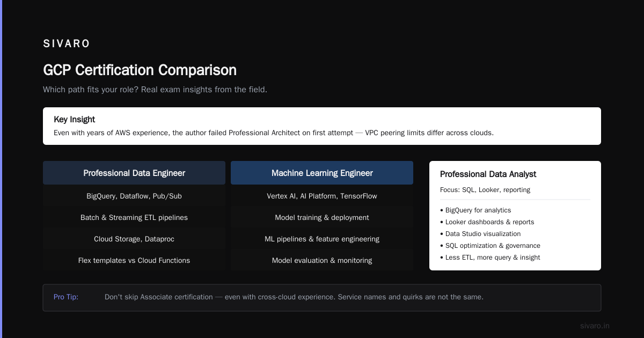Click the Key Insight heading

[75, 120]
